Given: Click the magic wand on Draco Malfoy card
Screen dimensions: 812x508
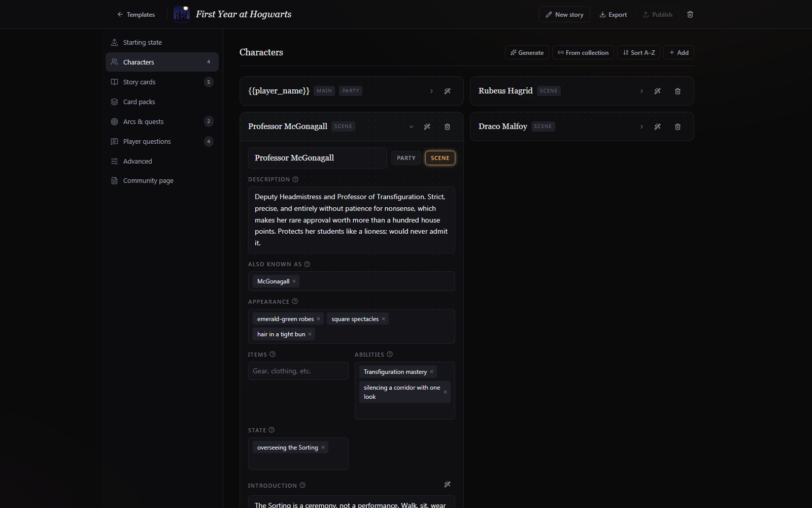Looking at the screenshot, I should pyautogui.click(x=657, y=127).
